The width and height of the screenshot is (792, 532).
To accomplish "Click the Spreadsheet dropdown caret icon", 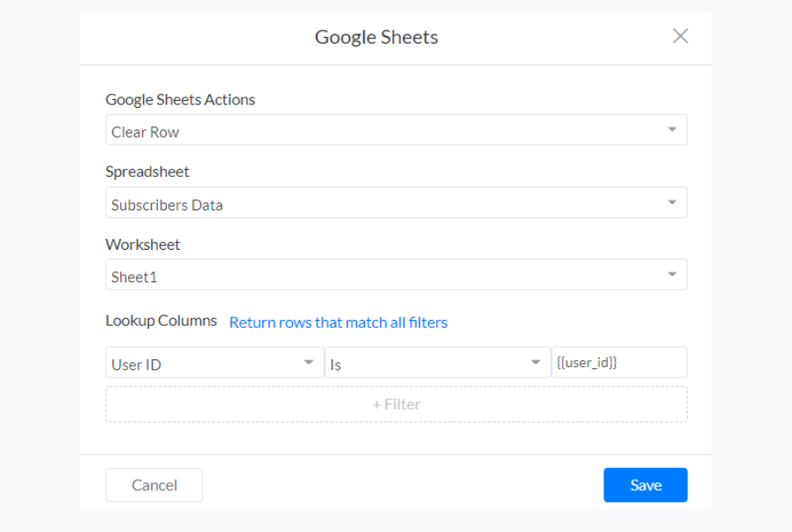I will coord(672,202).
